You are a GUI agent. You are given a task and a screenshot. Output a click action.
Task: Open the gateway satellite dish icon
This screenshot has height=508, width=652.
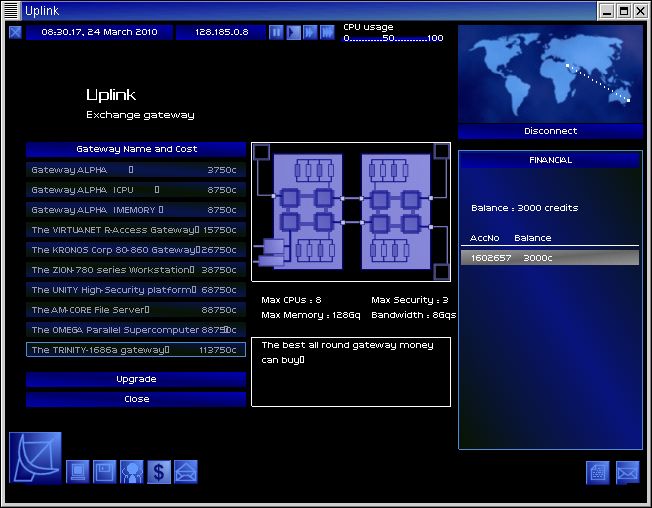[x=35, y=458]
